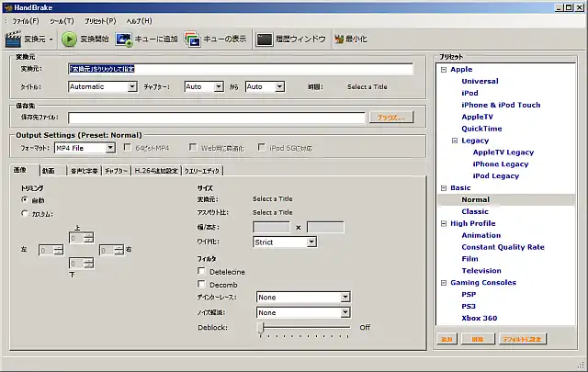Open the Title dropdown showing Automatic
Image resolution: width=588 pixels, height=372 pixels.
(102, 87)
